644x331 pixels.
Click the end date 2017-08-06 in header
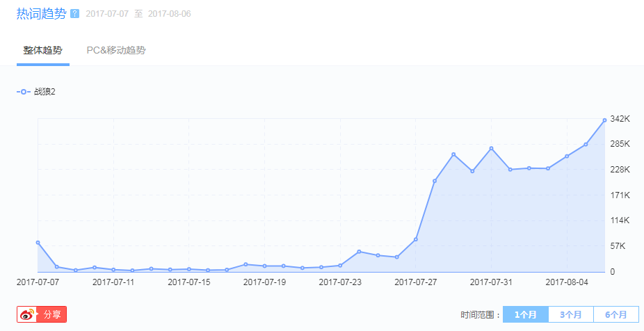coord(171,14)
